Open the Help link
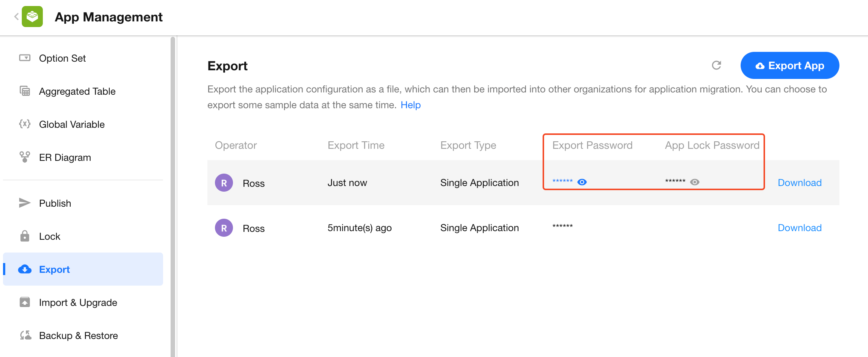868x357 pixels. click(410, 105)
